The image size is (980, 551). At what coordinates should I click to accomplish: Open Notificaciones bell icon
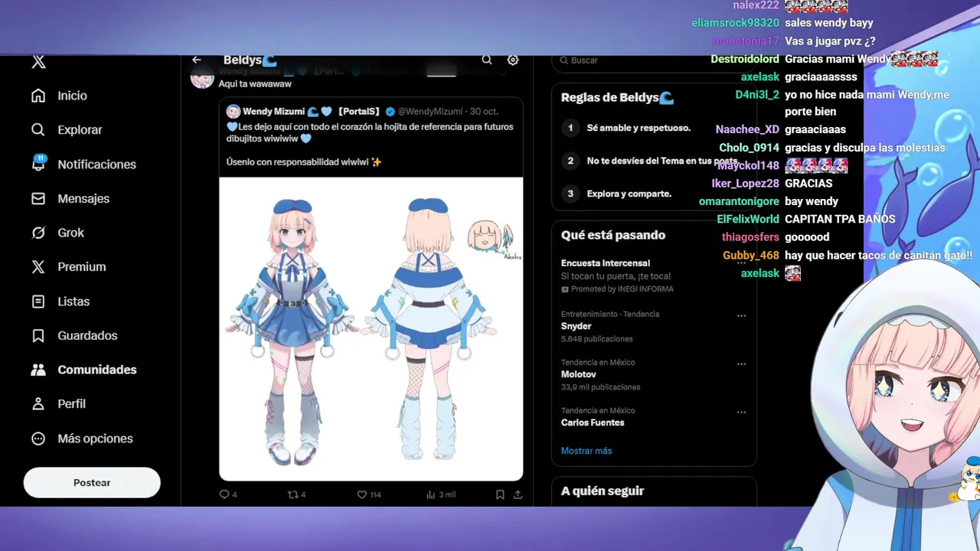(x=38, y=164)
